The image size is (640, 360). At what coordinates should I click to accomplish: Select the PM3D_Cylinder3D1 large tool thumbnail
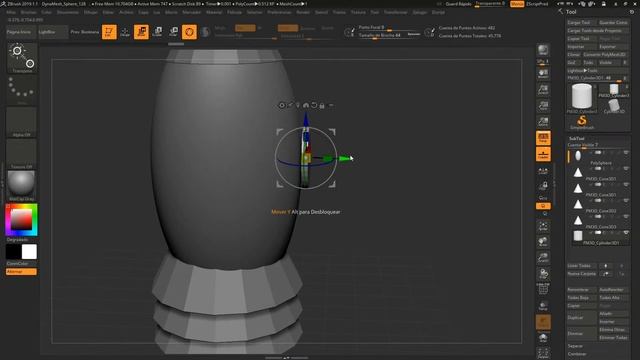[x=582, y=97]
